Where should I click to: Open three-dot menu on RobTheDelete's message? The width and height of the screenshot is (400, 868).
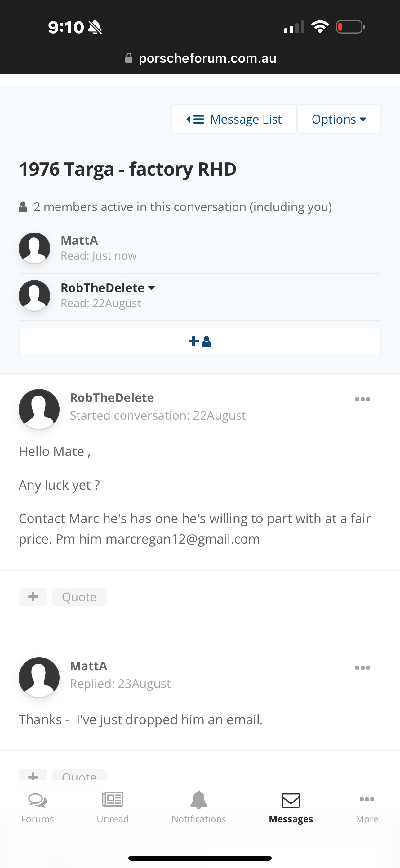[x=362, y=399]
